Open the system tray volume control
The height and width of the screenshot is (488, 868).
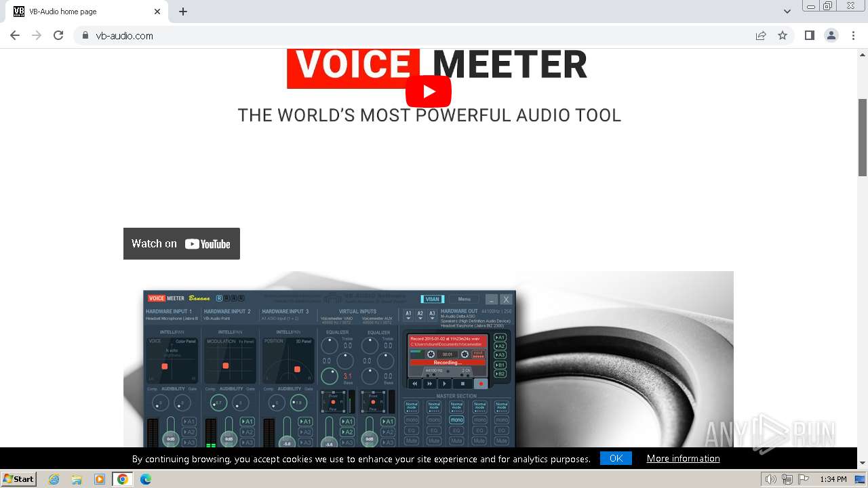770,479
